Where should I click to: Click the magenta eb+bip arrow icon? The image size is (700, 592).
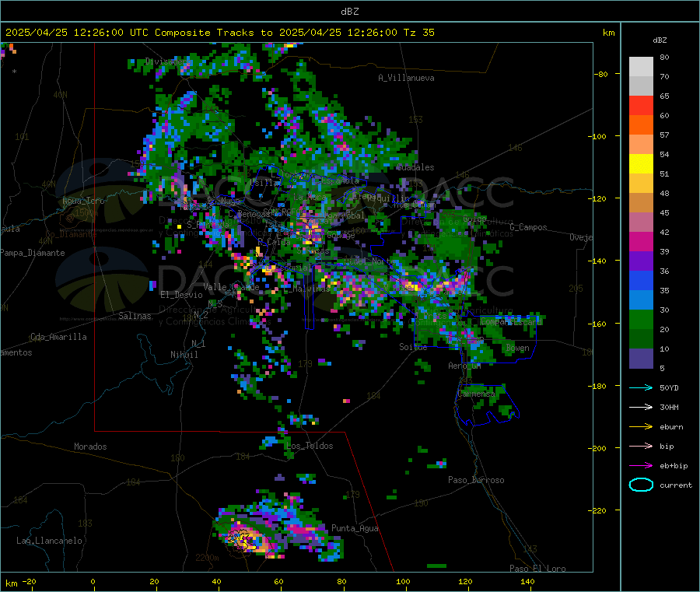(641, 466)
